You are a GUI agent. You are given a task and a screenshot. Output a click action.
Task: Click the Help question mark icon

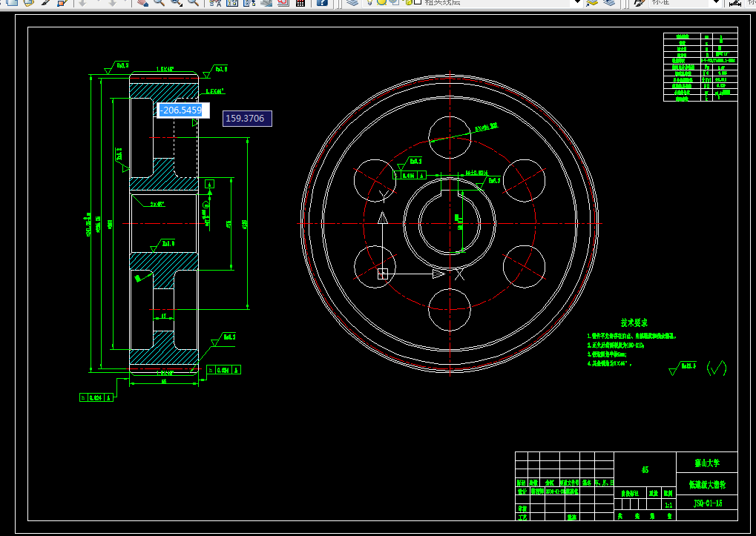[322, 2]
